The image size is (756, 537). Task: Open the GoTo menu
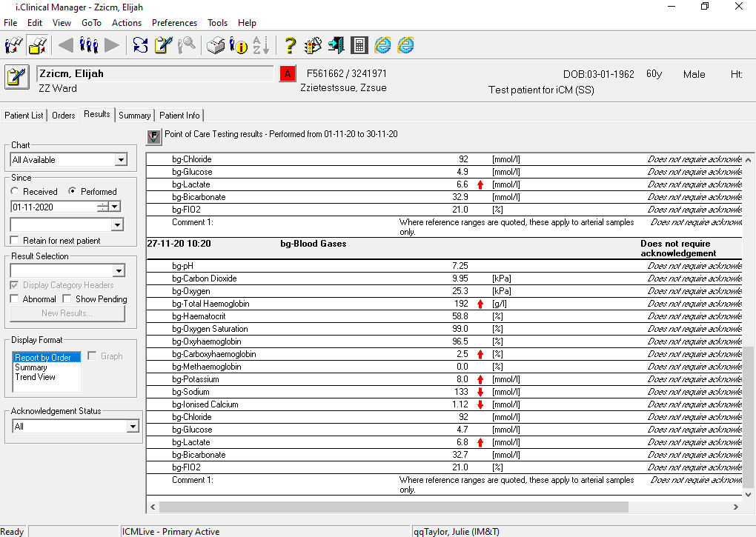(92, 23)
